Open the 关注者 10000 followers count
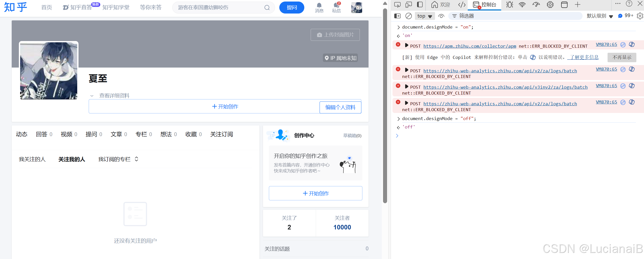This screenshot has height=259, width=644. click(342, 223)
